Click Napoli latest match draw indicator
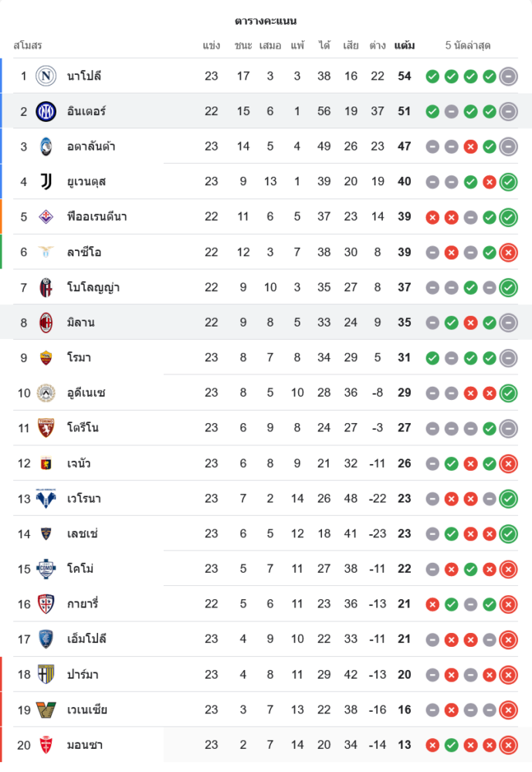This screenshot has width=532, height=772. pos(508,76)
